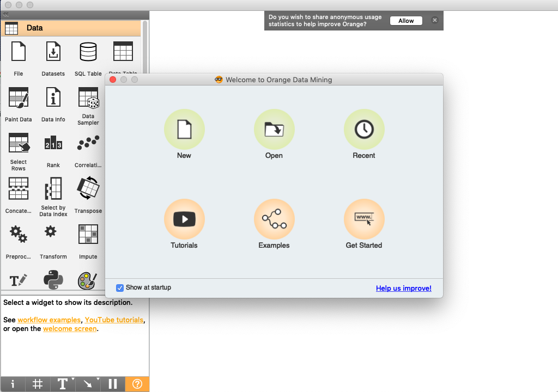Select the Python Script widget icon
558x392 pixels.
point(53,280)
